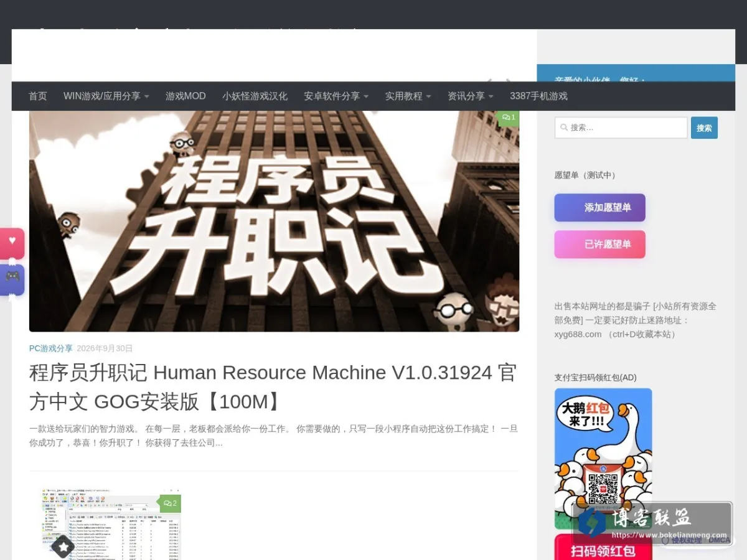This screenshot has width=747, height=560.
Task: Expand the 实用教程 dropdown arrow
Action: pyautogui.click(x=428, y=96)
